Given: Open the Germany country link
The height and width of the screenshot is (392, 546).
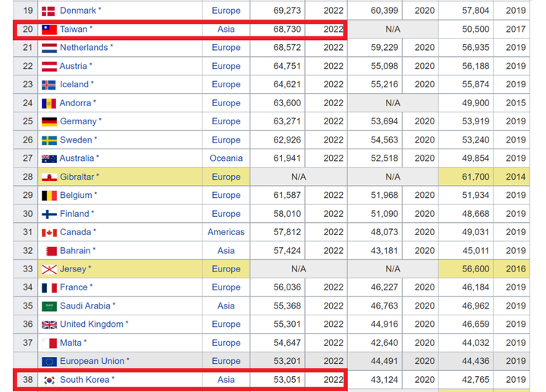Looking at the screenshot, I should coord(78,121).
